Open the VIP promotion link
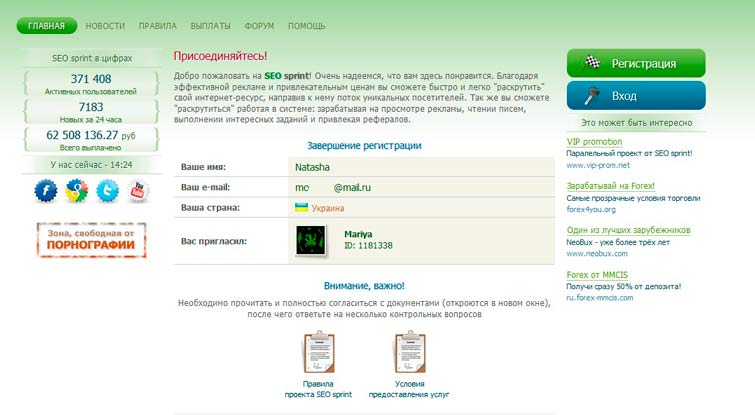755x415 pixels. pyautogui.click(x=594, y=142)
